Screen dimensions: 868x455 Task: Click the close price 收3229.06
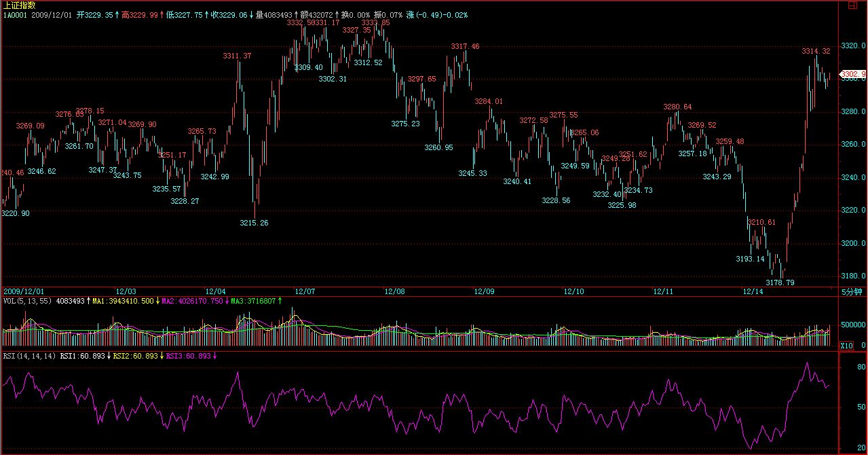(229, 14)
